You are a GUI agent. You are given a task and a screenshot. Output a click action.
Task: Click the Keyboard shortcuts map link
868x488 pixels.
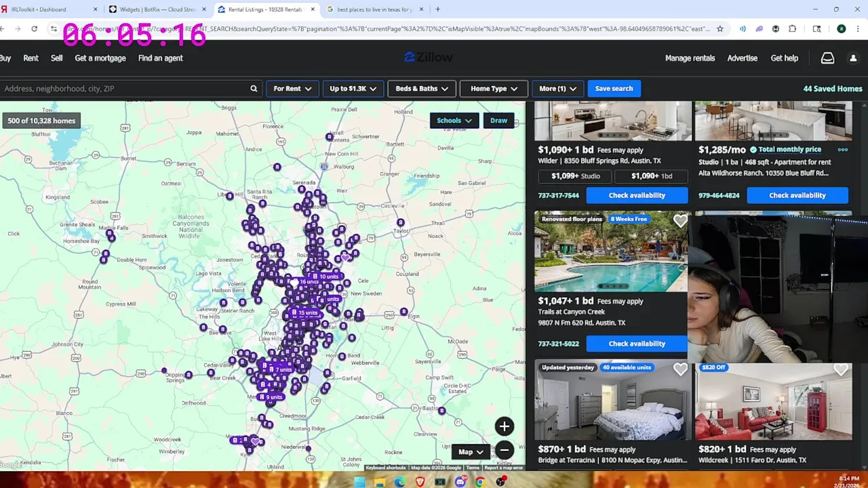(386, 468)
